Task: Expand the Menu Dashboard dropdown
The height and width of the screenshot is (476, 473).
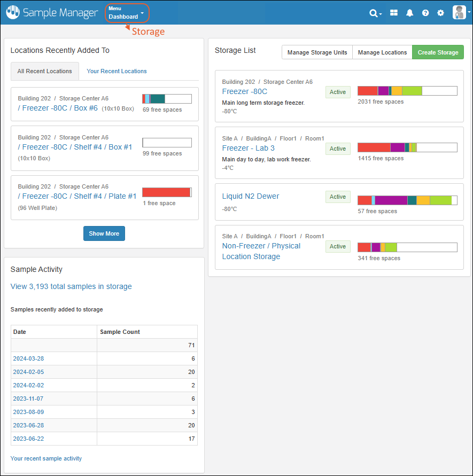Action: click(x=126, y=13)
